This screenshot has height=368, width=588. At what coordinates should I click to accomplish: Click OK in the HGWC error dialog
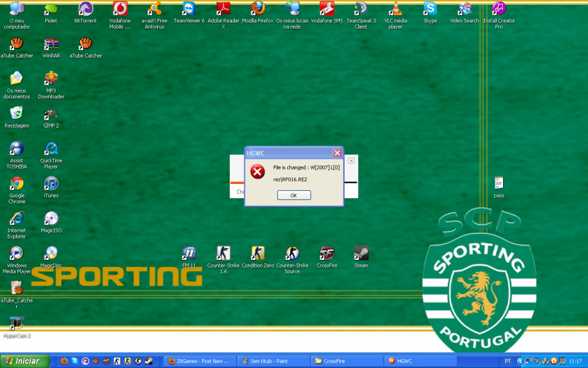point(293,195)
